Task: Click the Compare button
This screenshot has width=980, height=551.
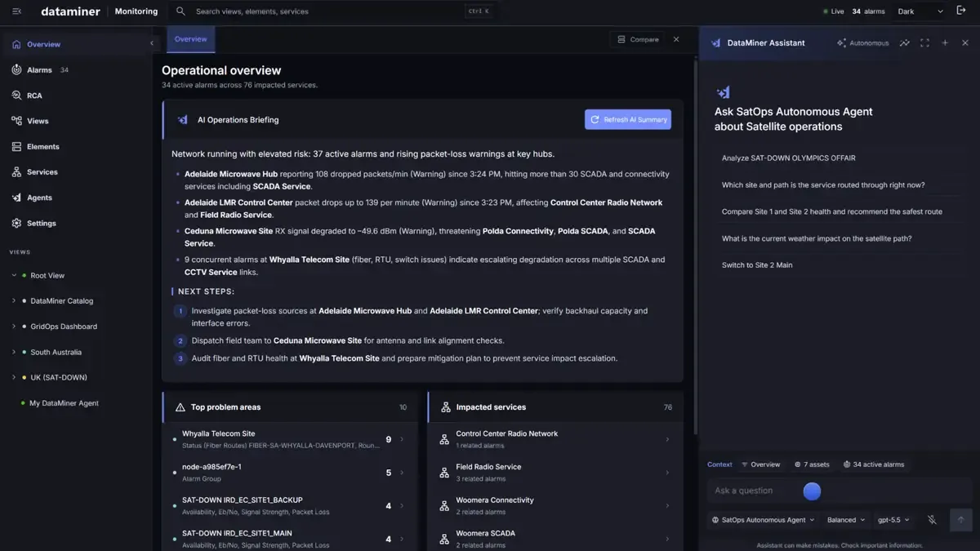Action: coord(638,39)
